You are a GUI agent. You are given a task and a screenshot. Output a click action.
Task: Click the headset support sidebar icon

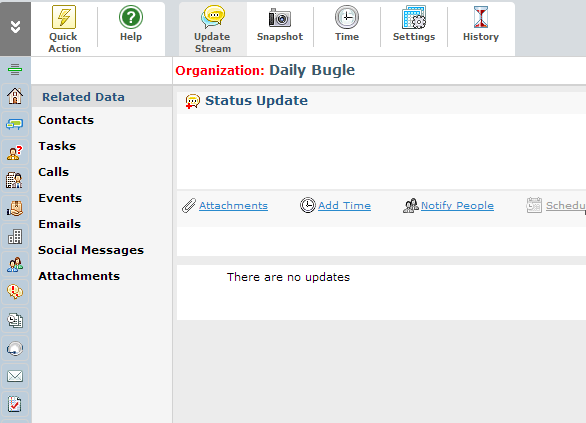point(15,349)
